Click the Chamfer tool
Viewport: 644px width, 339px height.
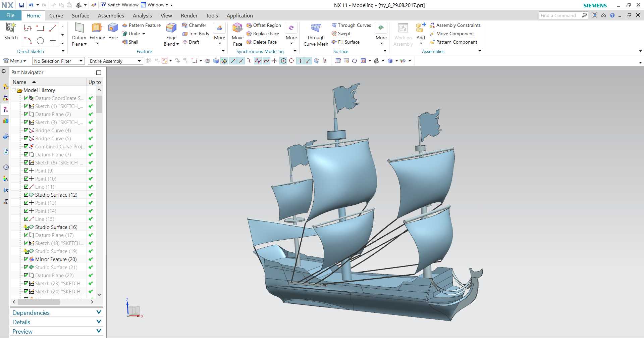(x=194, y=25)
